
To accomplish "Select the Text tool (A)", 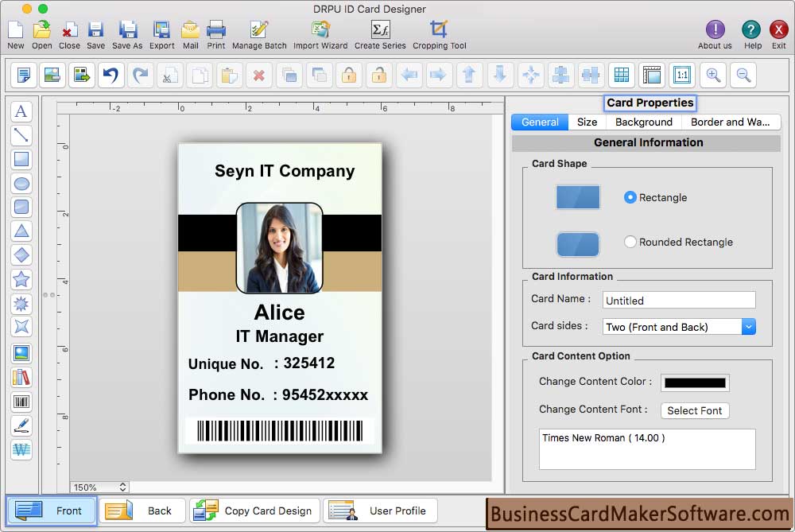I will (x=21, y=111).
